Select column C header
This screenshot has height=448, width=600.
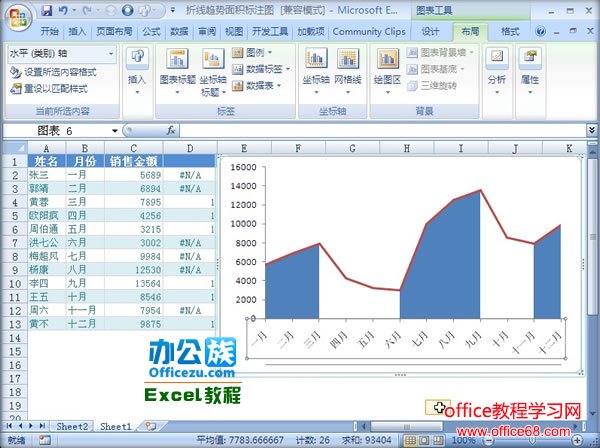134,148
